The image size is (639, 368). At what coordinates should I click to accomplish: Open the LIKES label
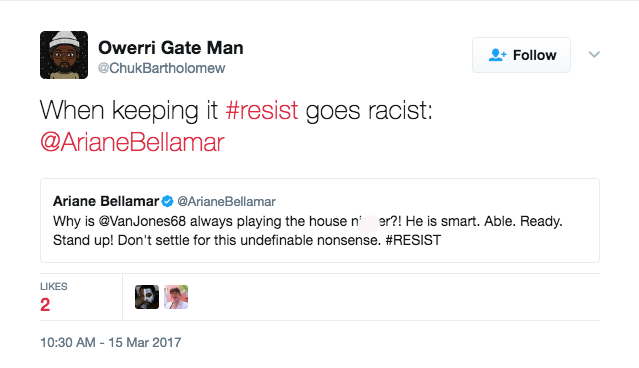(54, 286)
